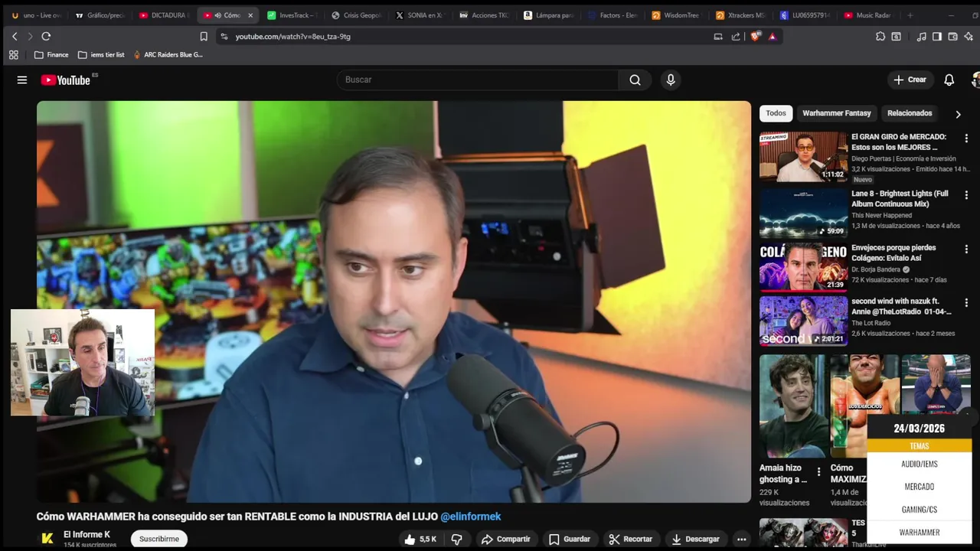This screenshot has height=551, width=980.
Task: Start voice search with microphone icon
Action: point(671,80)
